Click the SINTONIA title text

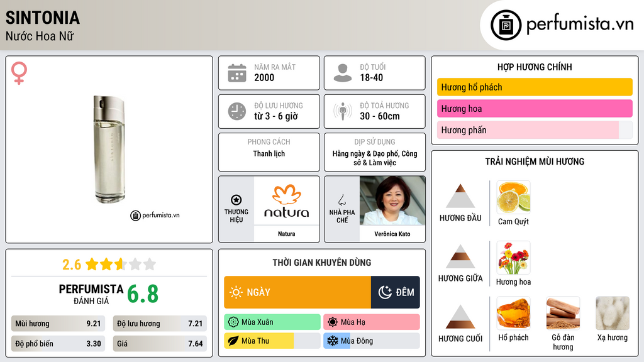point(43,18)
